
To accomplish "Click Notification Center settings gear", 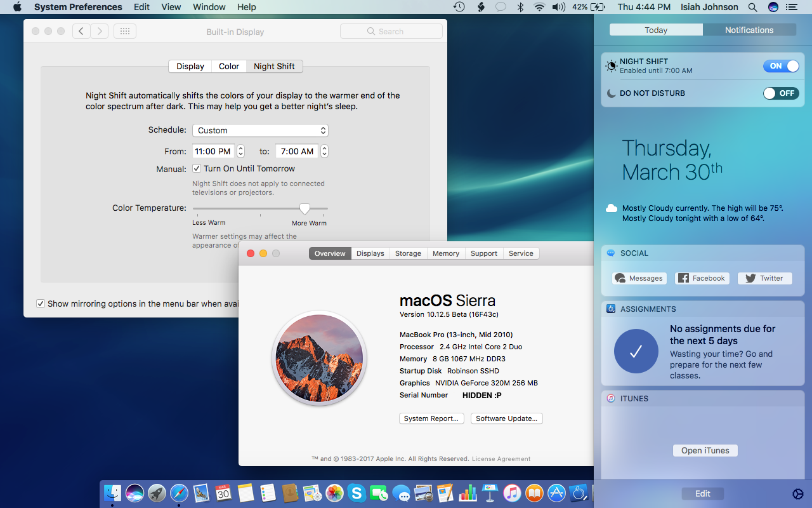I will tap(798, 494).
